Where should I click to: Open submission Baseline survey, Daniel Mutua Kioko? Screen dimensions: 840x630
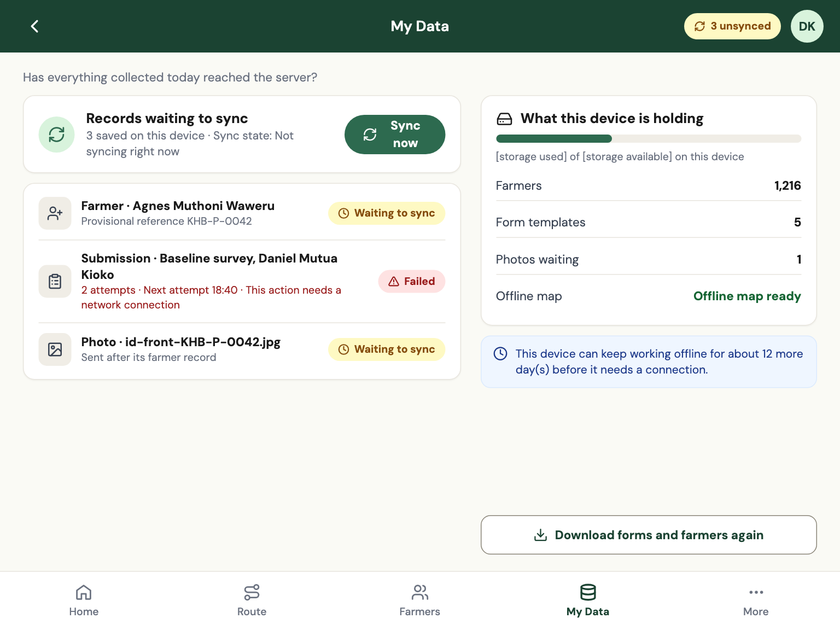242,282
